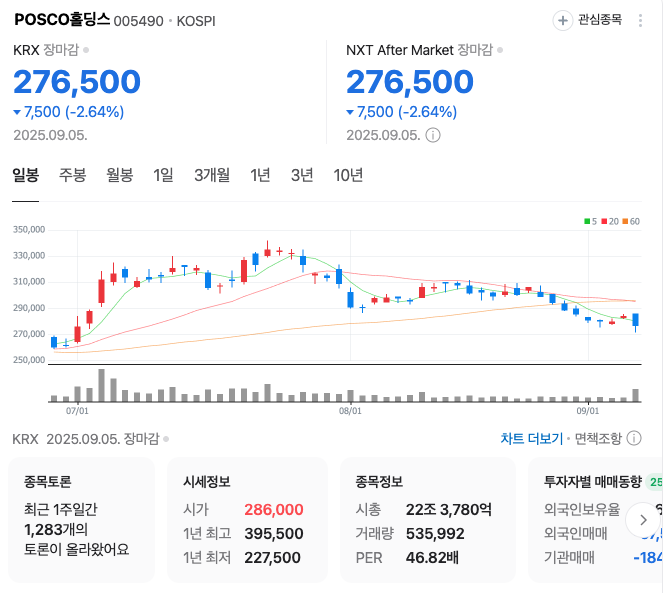
Task: Click the POSCO홀딩스 stock name heading
Action: pos(62,20)
